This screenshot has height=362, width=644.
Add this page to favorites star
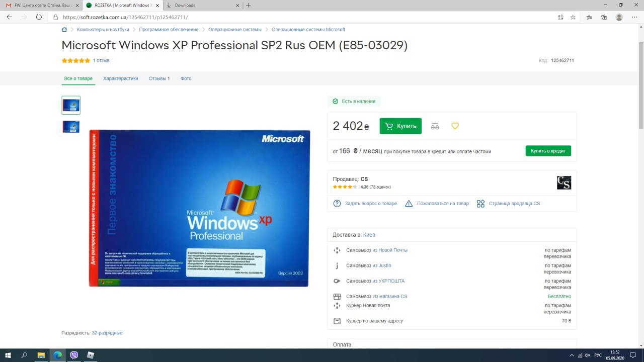click(573, 17)
